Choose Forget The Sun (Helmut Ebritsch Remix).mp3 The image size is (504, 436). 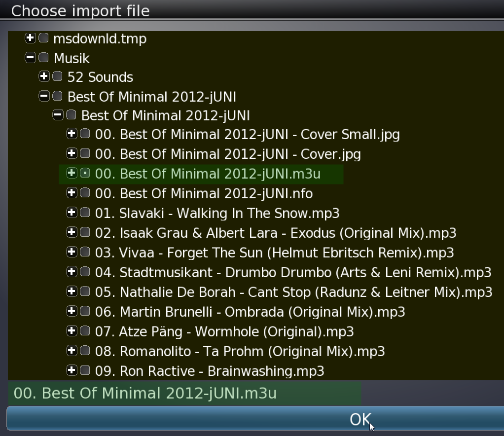click(x=275, y=253)
